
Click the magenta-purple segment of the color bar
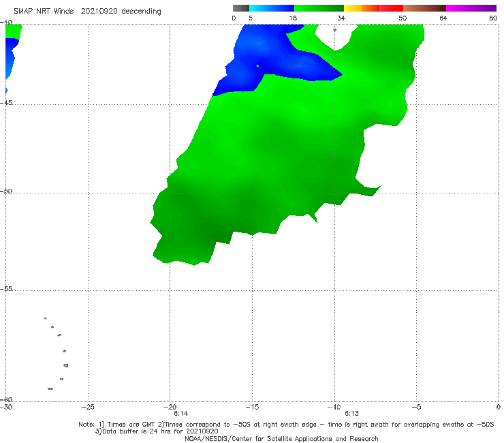471,8
